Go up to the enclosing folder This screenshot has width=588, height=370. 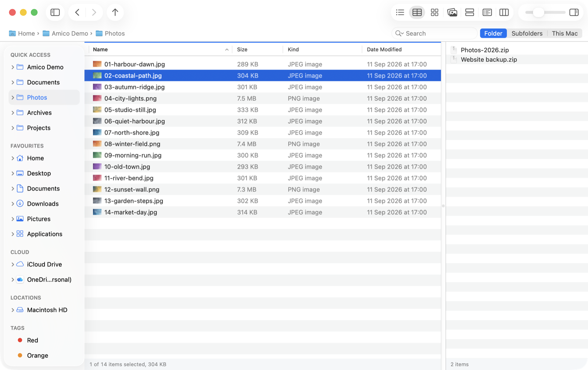click(115, 13)
